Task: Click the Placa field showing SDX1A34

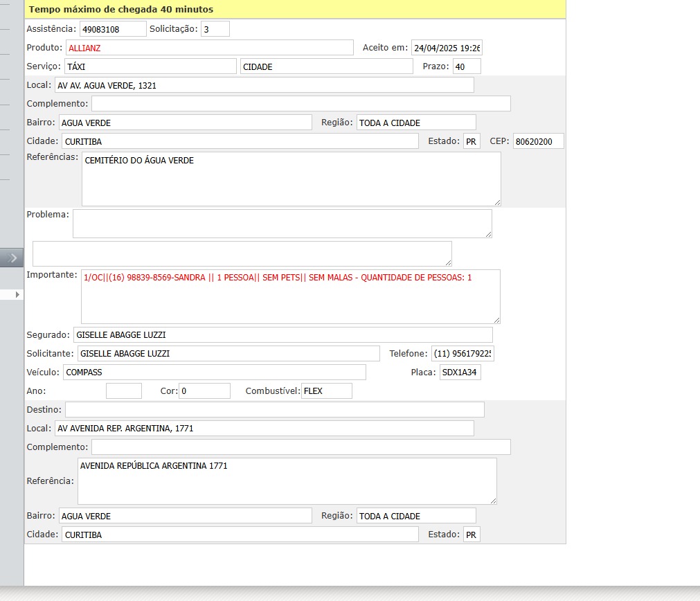Action: click(460, 373)
